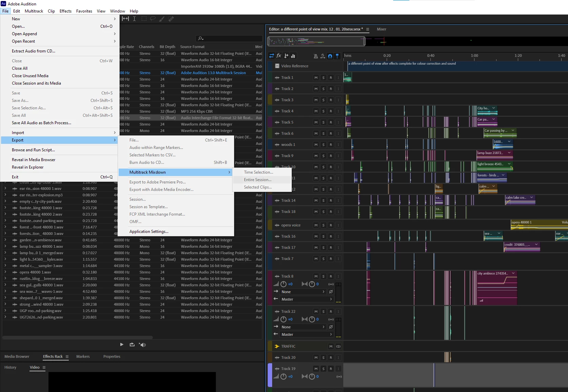
Task: Open the Editor panel menu icon
Action: 368,29
